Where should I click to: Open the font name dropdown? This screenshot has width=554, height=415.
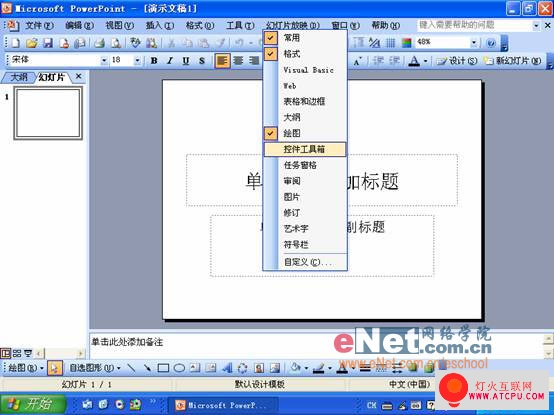(x=104, y=61)
